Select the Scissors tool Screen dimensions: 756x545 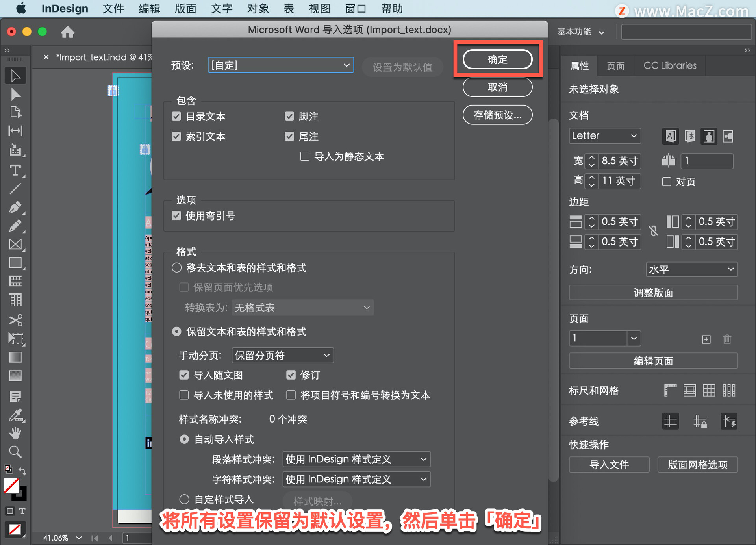pos(15,320)
